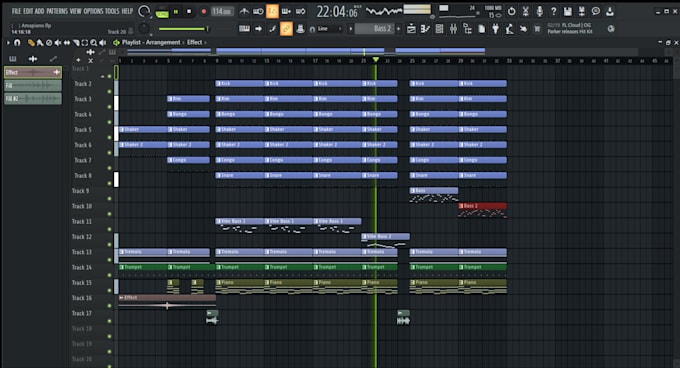This screenshot has height=368, width=680.
Task: Click the FL Cloud news text
Action: tap(569, 29)
